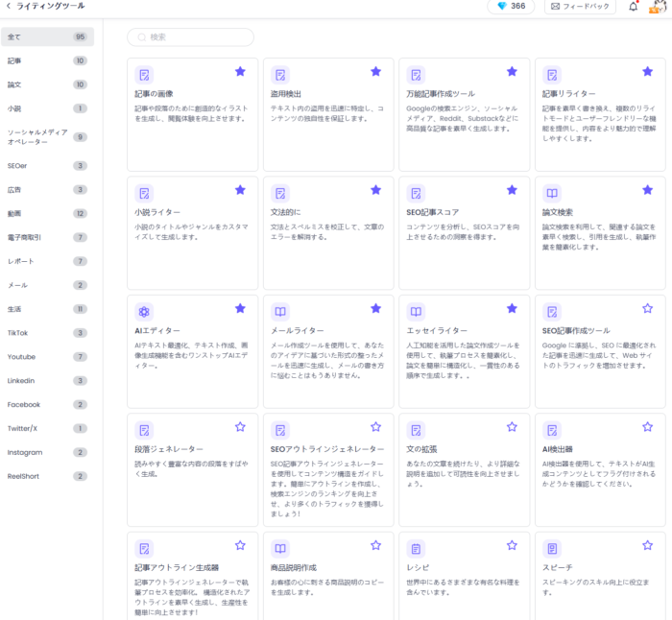Screen dimensions: 672x620
Task: Favorite 段落ジェネレーター with its outline star
Action: 240,427
